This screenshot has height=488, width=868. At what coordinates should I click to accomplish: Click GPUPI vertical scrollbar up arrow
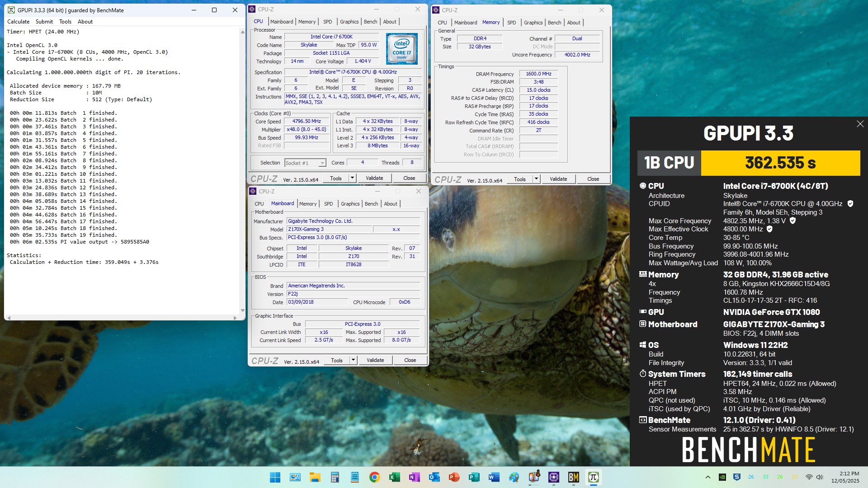(x=243, y=32)
